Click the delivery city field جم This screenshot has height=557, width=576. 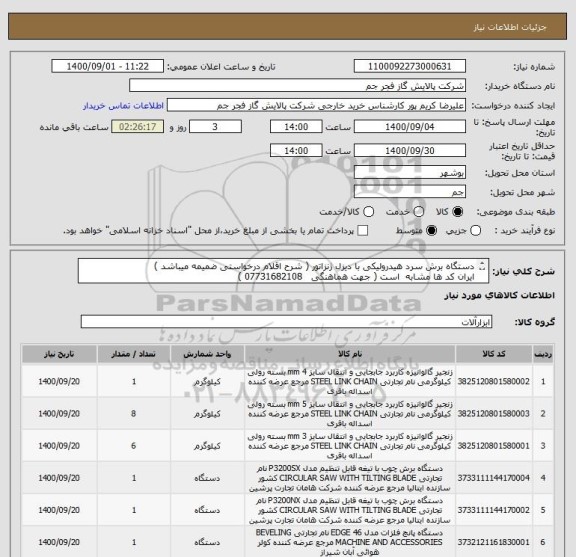[410, 192]
